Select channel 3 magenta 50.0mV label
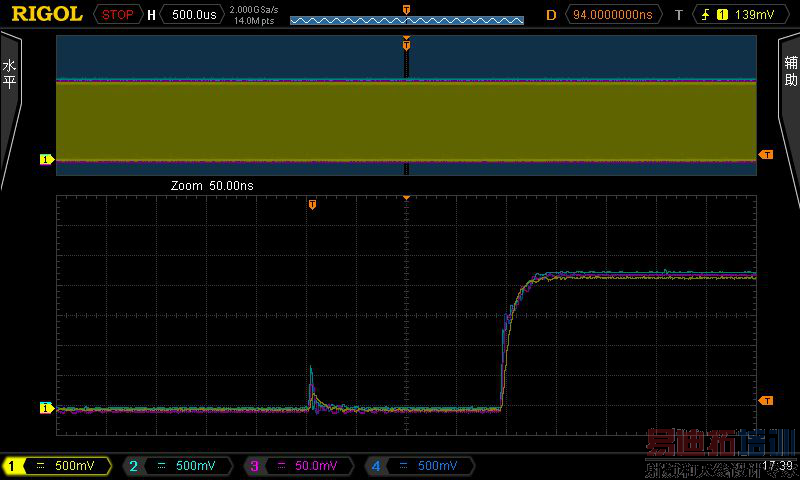 297,466
